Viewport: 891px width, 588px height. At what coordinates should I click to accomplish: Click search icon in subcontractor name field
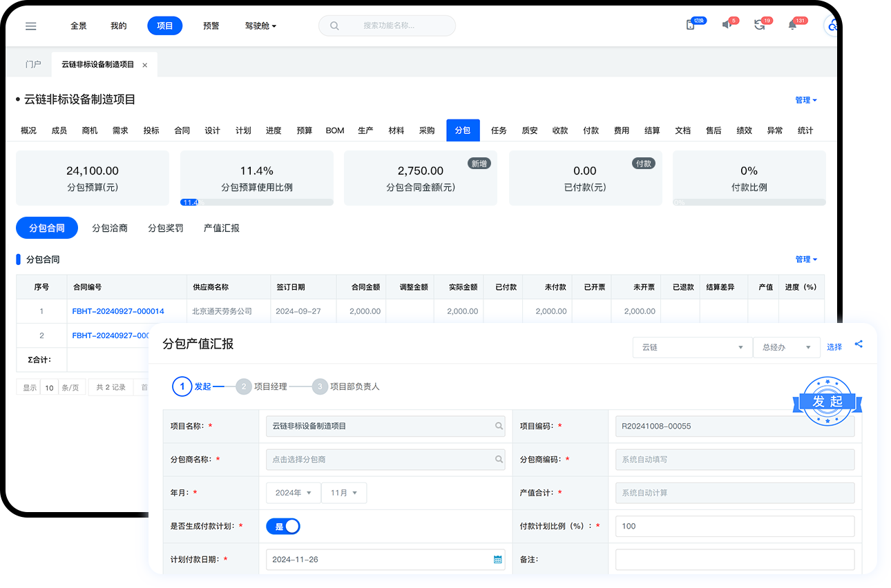[x=499, y=460]
